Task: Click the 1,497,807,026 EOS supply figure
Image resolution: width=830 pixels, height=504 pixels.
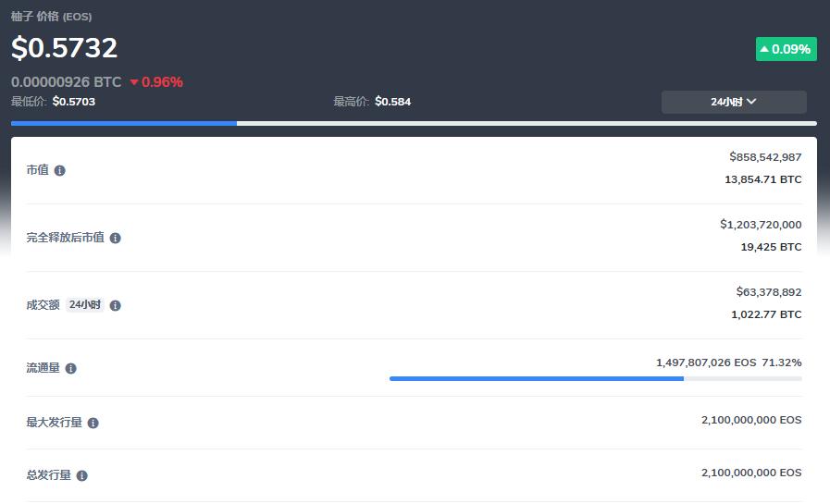Action: click(706, 363)
